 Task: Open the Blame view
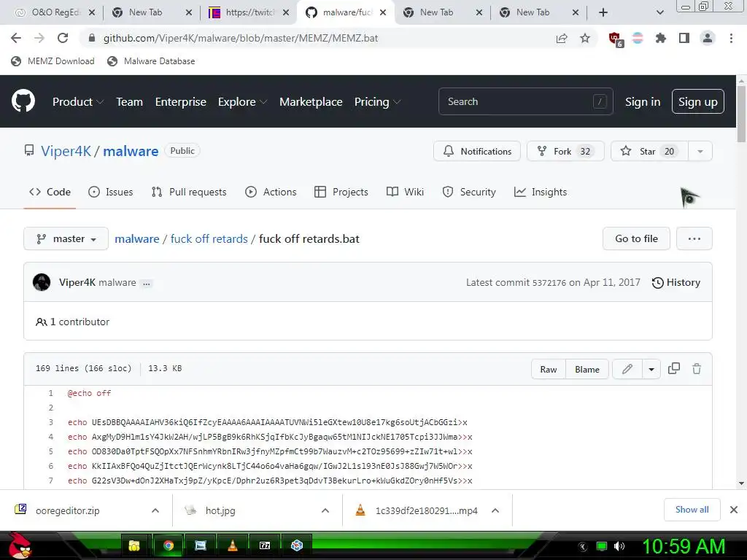click(587, 369)
